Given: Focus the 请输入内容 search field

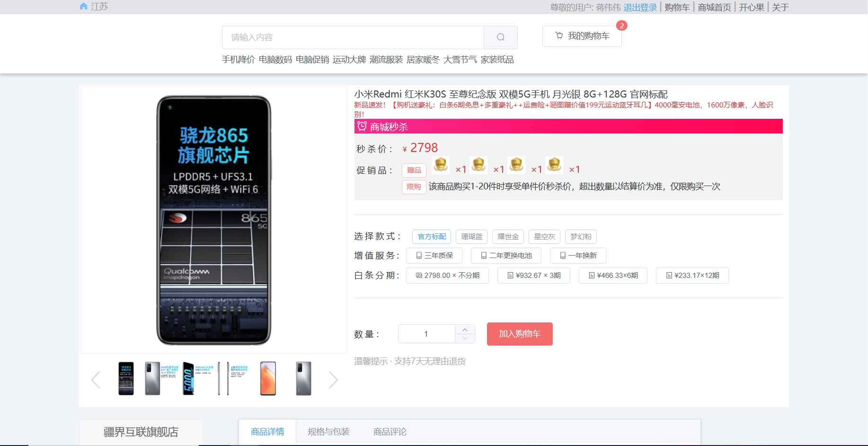Looking at the screenshot, I should (353, 37).
